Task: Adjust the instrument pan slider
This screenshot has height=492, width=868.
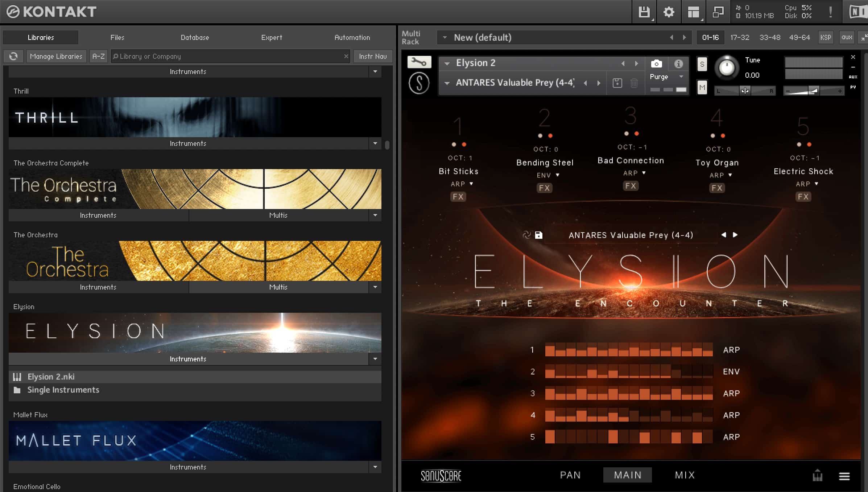Action: coord(745,91)
